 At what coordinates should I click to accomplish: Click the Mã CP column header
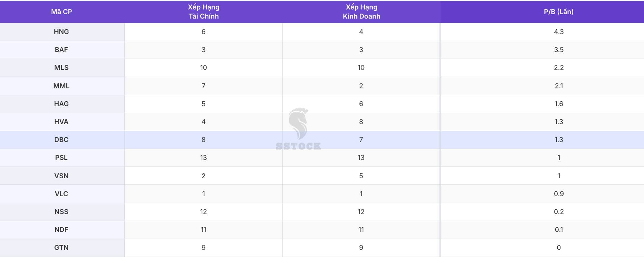[61, 12]
